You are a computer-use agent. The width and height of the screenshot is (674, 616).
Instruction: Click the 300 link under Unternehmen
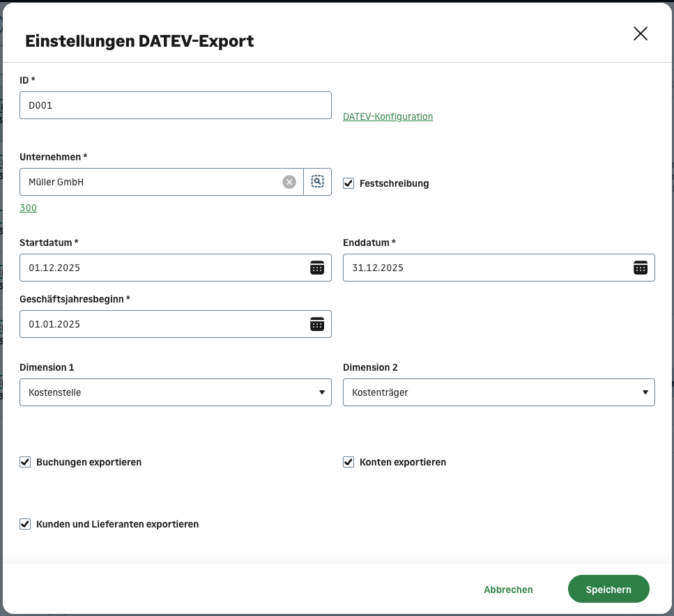tap(28, 208)
